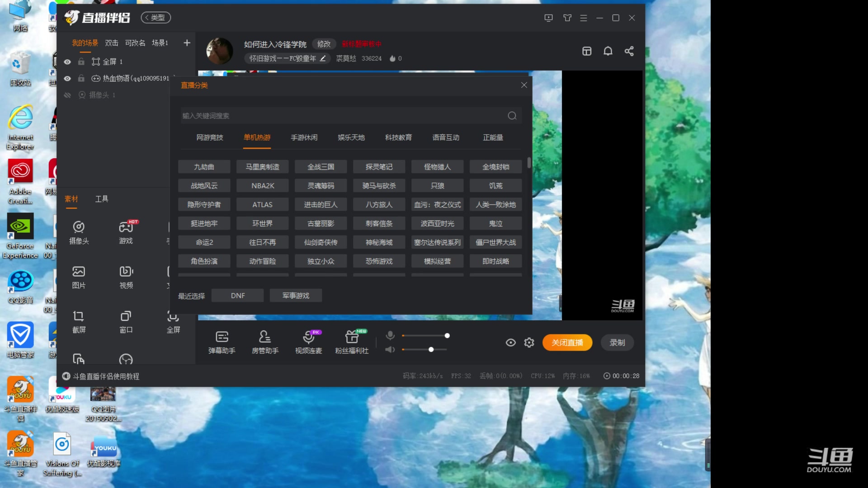This screenshot has width=868, height=488.
Task: Open notifications bell icon
Action: click(x=608, y=51)
